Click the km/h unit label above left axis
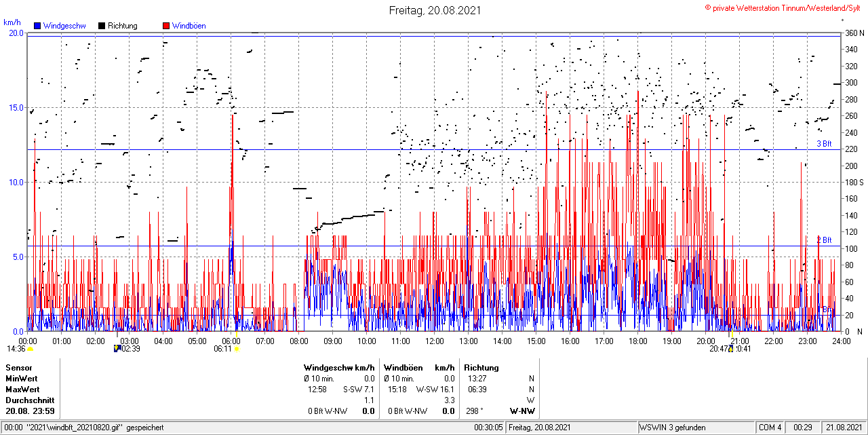The height and width of the screenshot is (435, 868). point(13,22)
